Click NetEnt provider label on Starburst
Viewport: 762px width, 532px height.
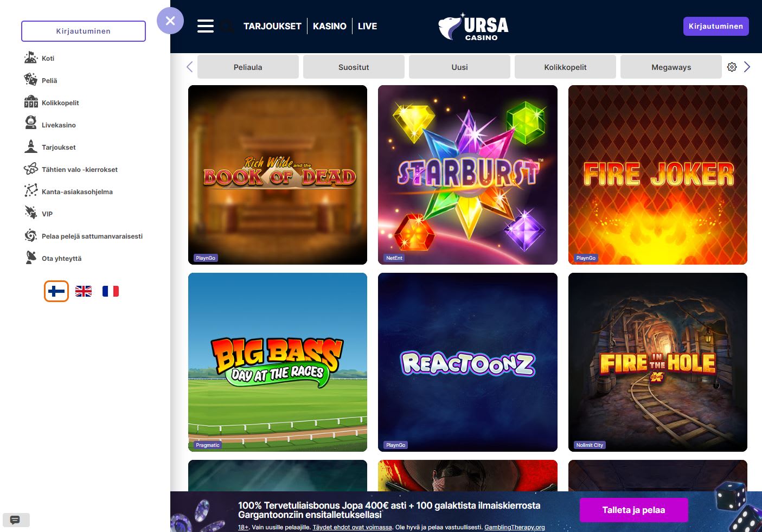394,258
